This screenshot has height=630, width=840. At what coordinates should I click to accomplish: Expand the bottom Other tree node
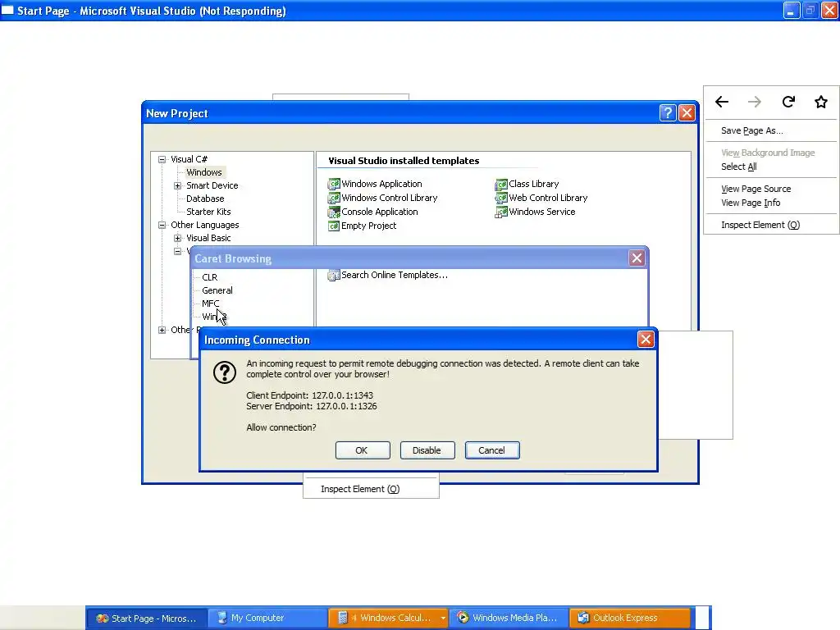pyautogui.click(x=162, y=330)
